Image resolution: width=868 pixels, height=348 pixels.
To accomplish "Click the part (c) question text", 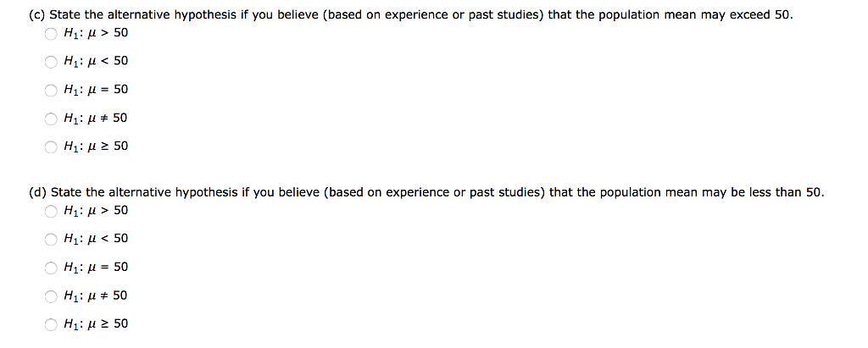I will click(x=411, y=15).
